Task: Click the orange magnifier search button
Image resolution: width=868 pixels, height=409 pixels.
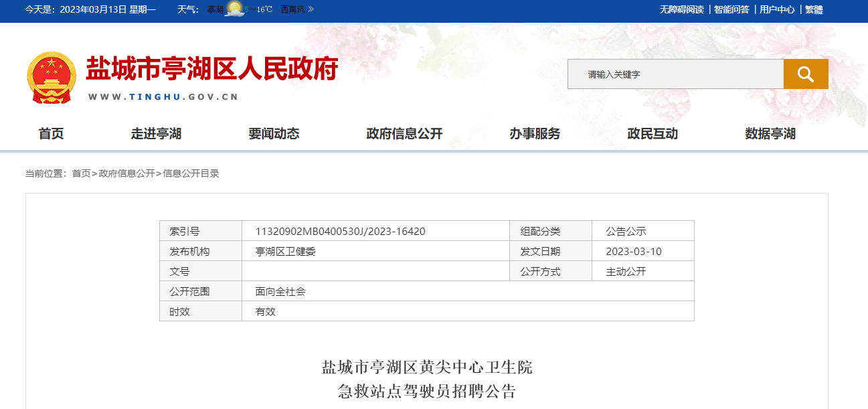Action: pyautogui.click(x=806, y=74)
